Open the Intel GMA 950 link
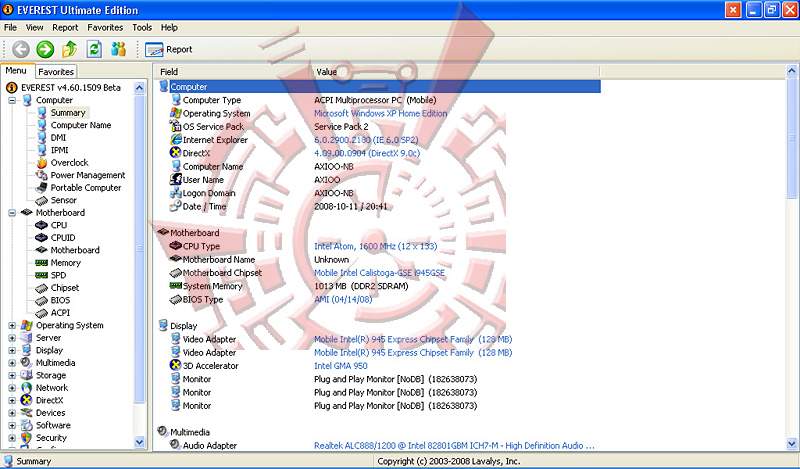The width and height of the screenshot is (800, 469). pyautogui.click(x=340, y=366)
